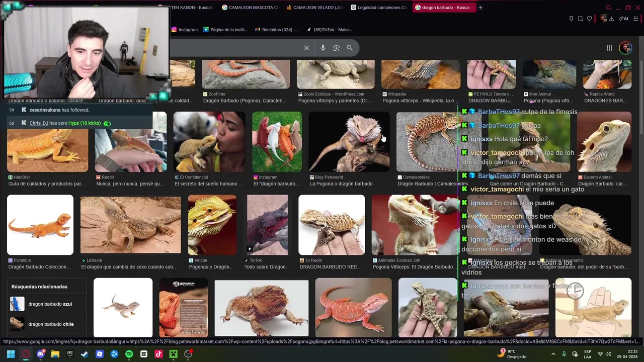Open the Google apps grid
The width and height of the screenshot is (644, 362).
[x=609, y=48]
